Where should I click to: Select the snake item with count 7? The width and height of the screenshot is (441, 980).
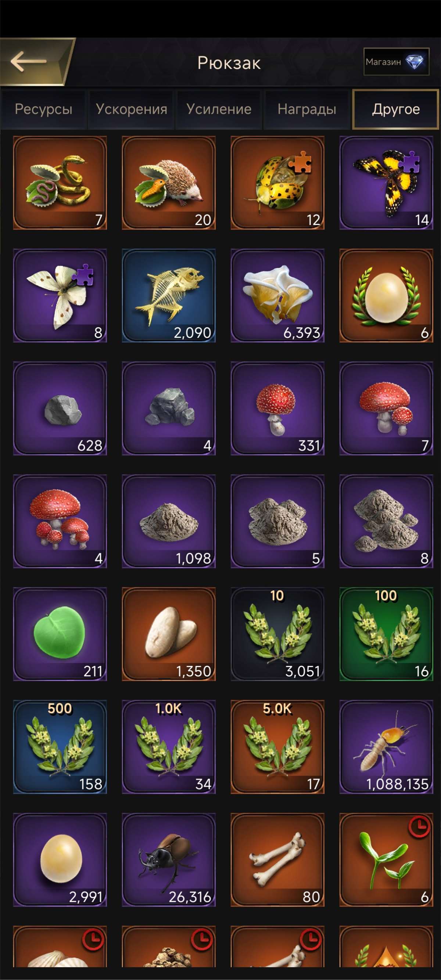coord(60,183)
